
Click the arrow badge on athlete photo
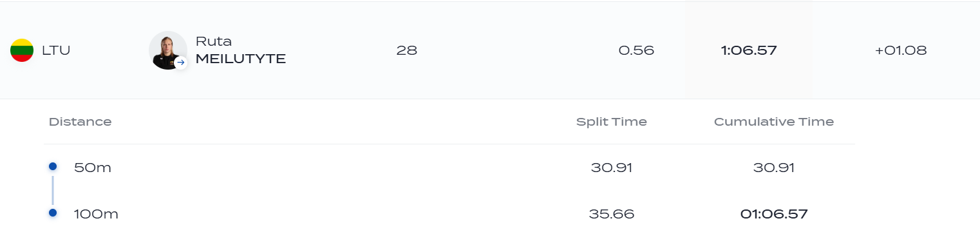tap(181, 63)
